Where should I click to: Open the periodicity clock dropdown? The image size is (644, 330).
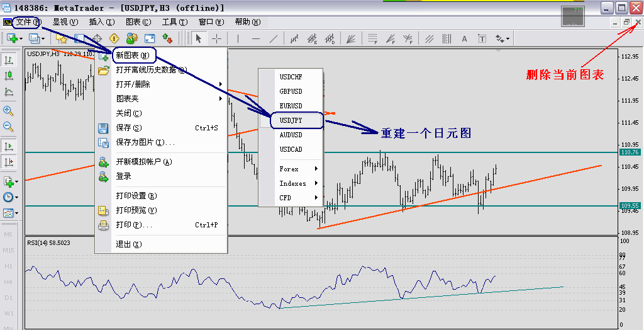pos(10,197)
